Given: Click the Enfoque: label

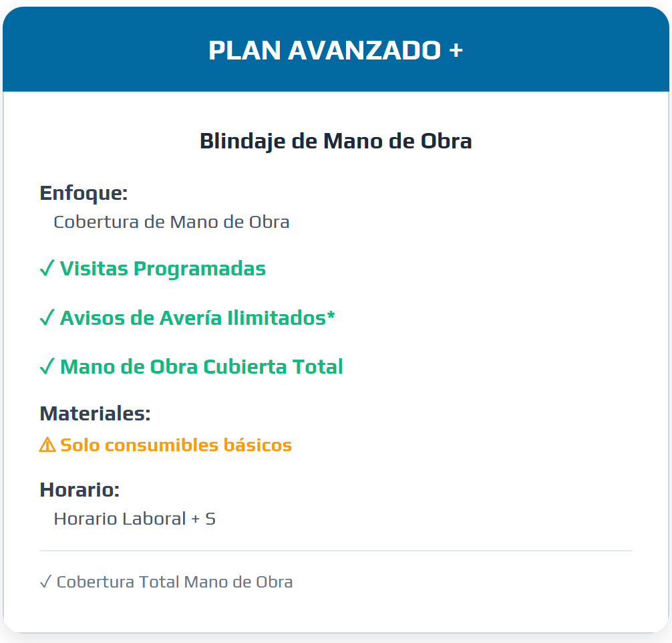Looking at the screenshot, I should tap(83, 193).
